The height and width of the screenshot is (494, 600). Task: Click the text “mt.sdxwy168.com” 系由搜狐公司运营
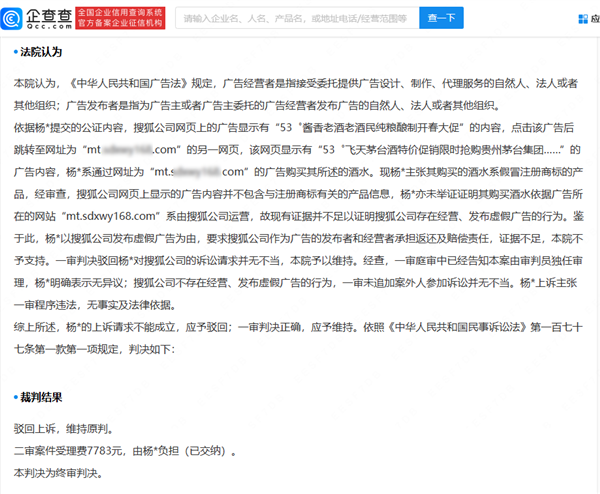[x=157, y=216]
